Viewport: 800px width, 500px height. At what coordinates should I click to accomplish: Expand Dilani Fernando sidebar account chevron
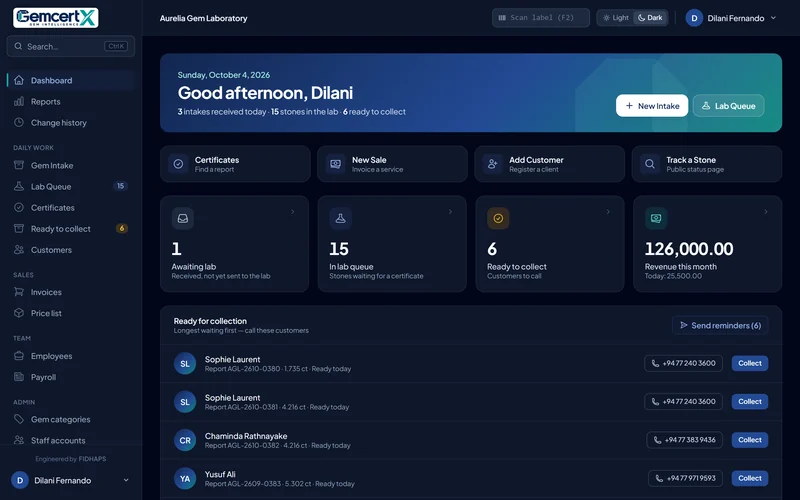tap(126, 480)
